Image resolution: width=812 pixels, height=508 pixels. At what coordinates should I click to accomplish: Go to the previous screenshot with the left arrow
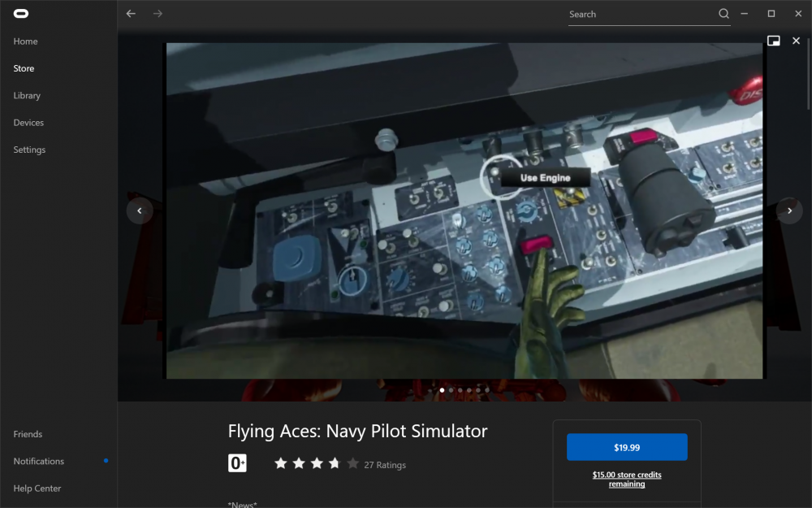tap(139, 210)
